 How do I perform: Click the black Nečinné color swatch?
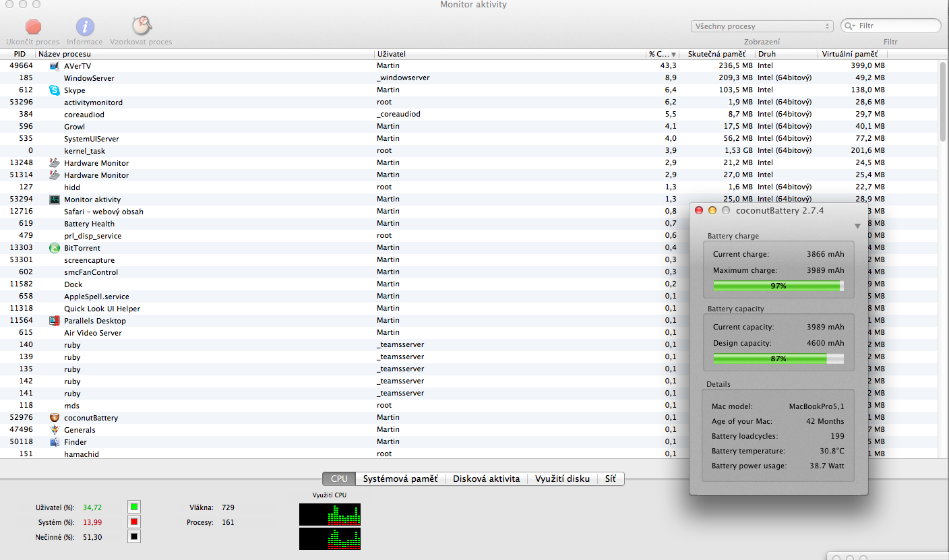(x=134, y=537)
